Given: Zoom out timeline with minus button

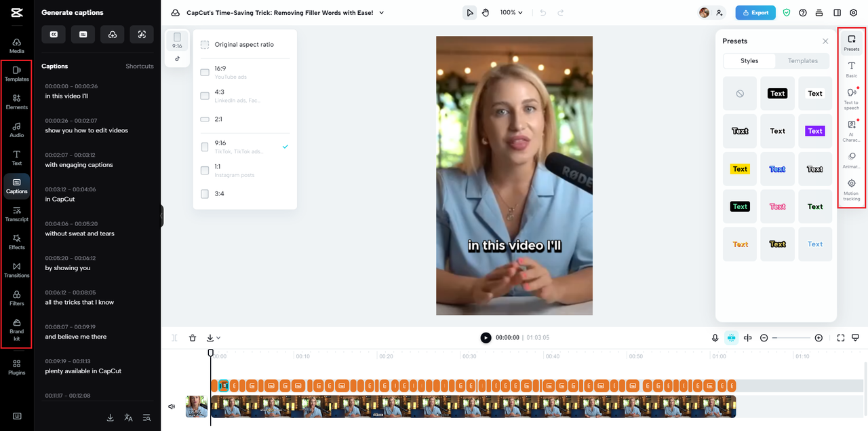Looking at the screenshot, I should click(x=764, y=337).
